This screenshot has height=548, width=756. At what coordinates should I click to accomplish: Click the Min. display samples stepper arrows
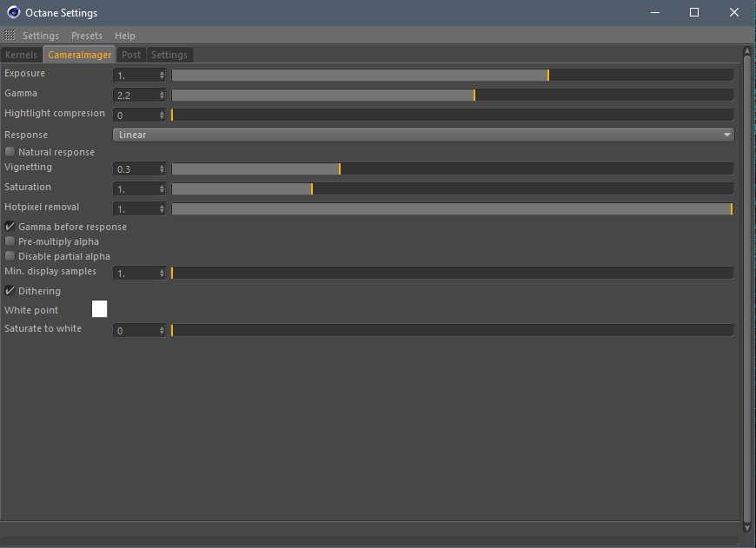click(162, 274)
